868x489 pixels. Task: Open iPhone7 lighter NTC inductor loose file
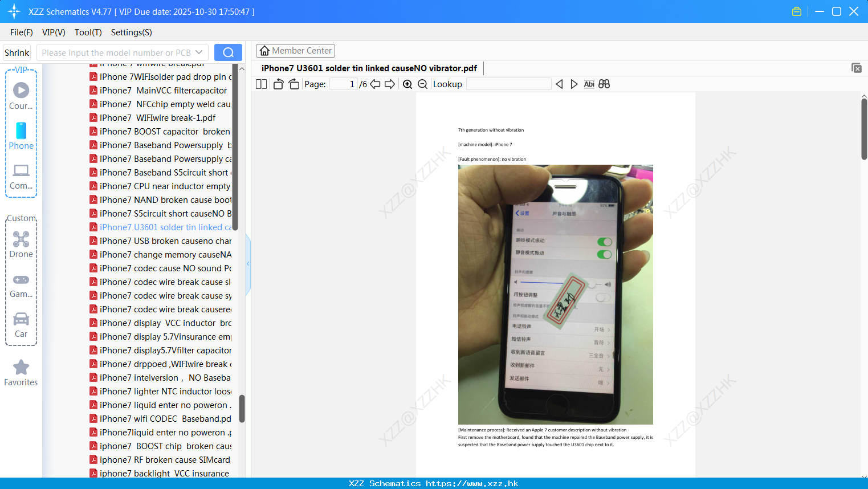click(x=160, y=392)
